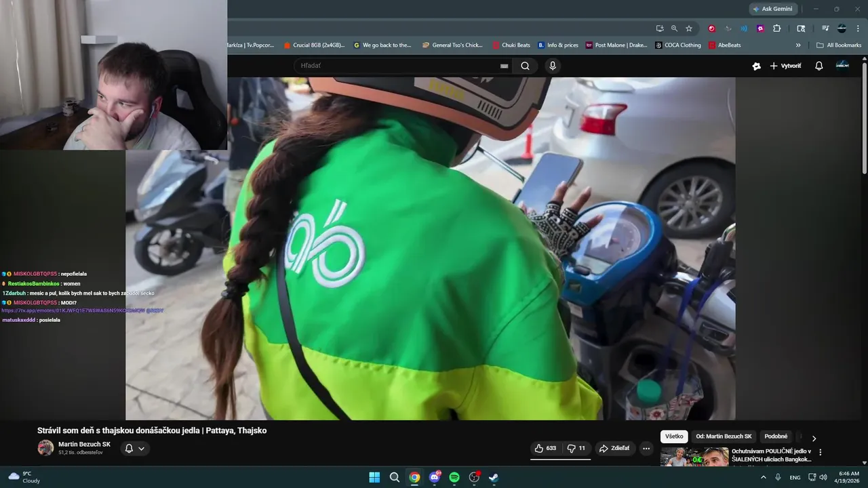Screen dimensions: 868x488
Task: Open the Crucial 8GB (2x4GB) bookmark
Action: coord(314,45)
